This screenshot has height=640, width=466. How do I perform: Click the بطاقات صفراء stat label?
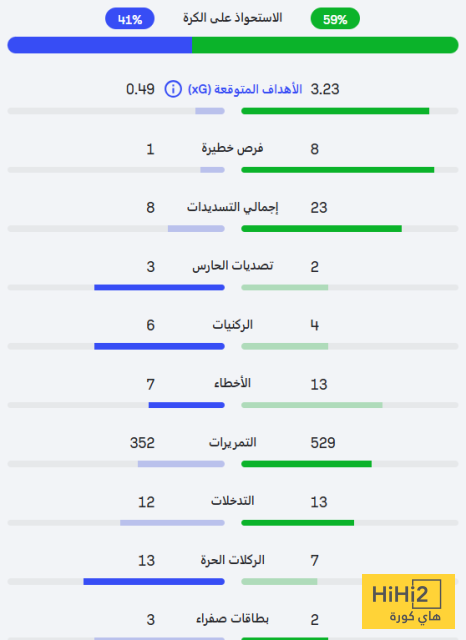[233, 619]
